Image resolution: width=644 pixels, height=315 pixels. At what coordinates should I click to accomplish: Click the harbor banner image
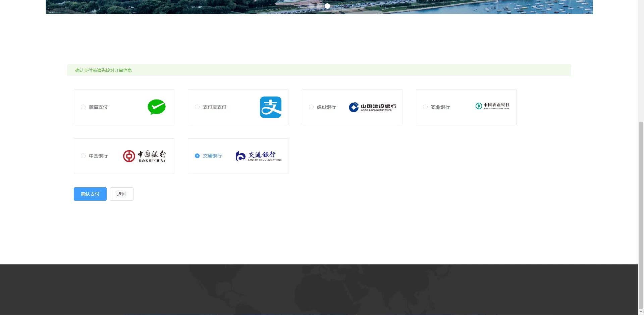(319, 7)
